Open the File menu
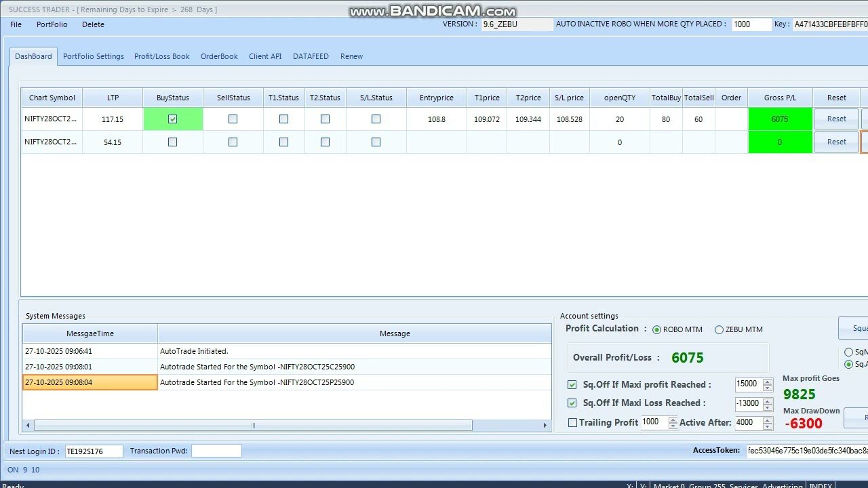 pos(16,24)
